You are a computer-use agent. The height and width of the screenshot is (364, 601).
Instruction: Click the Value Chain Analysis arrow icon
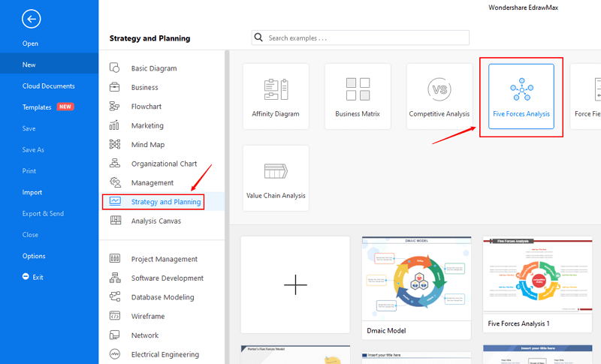[x=276, y=170]
